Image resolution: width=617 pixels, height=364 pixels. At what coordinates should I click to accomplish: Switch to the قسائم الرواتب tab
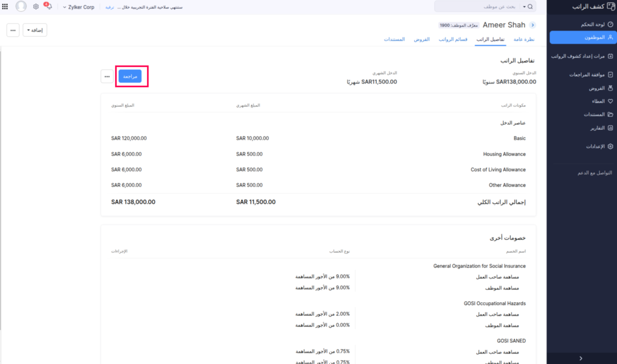point(453,39)
